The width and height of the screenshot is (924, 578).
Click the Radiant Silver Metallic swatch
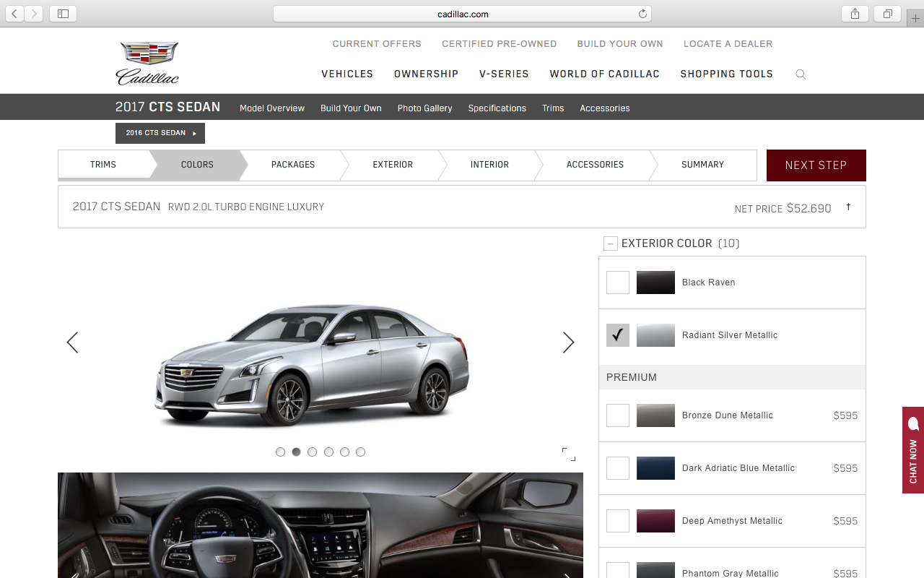pyautogui.click(x=655, y=335)
